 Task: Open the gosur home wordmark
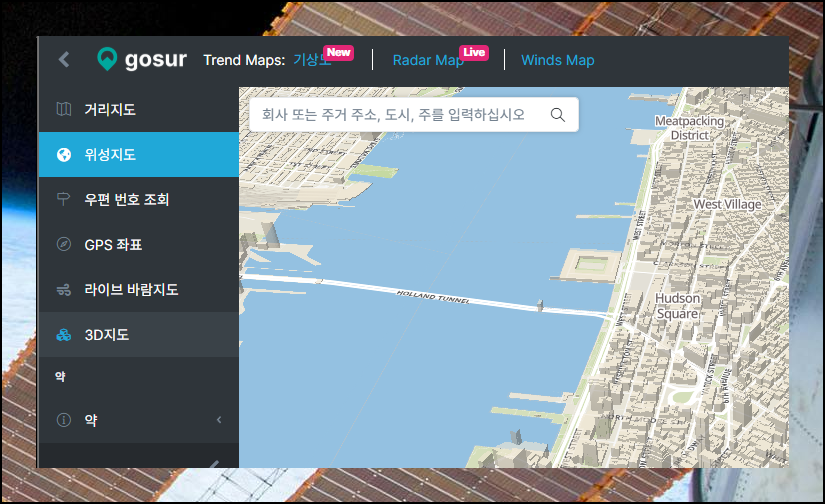156,60
